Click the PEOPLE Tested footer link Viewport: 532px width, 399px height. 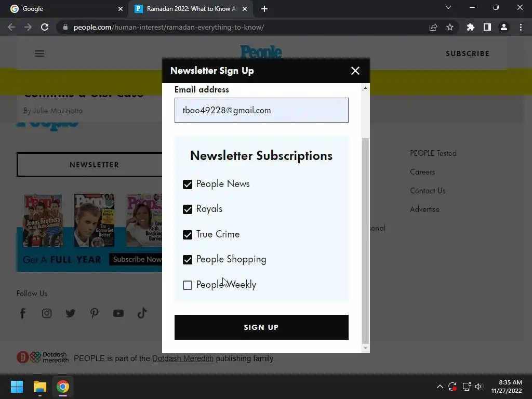433,153
